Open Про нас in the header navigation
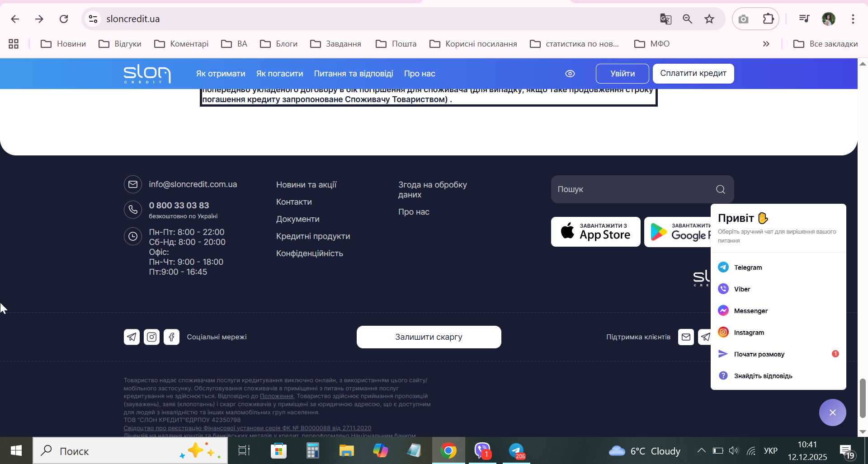This screenshot has width=868, height=464. point(420,74)
